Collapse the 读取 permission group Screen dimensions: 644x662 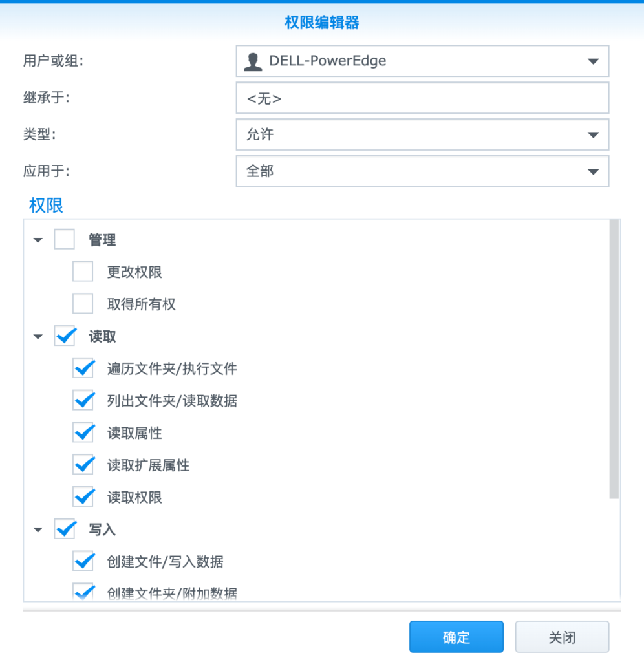pos(38,336)
